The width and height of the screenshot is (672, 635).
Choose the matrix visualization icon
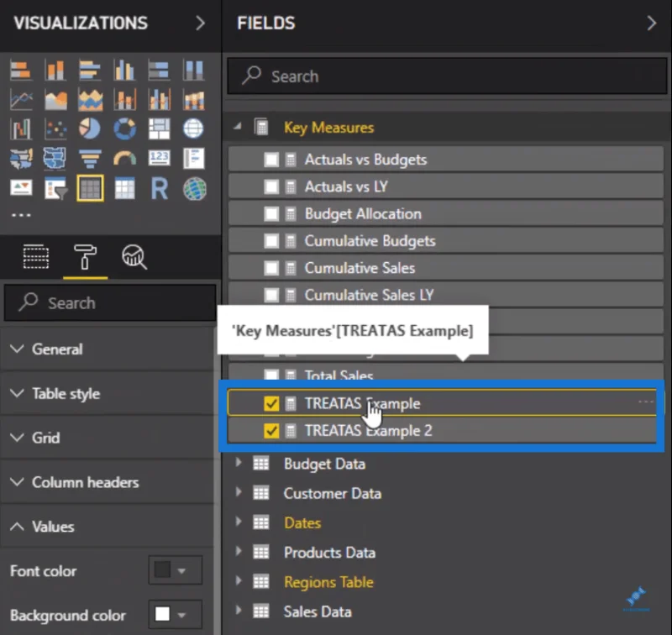pyautogui.click(x=124, y=188)
